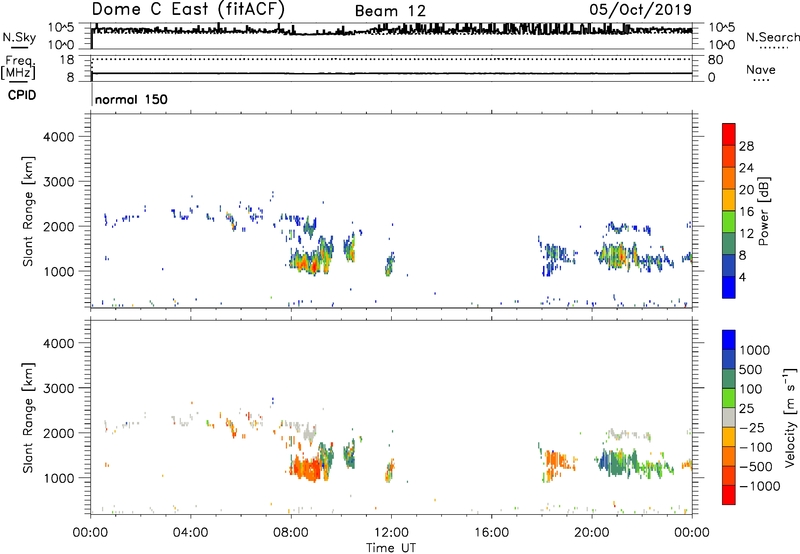Click the "10^5" tick beside N.Sky
This screenshot has width=800, height=554.
(x=61, y=28)
